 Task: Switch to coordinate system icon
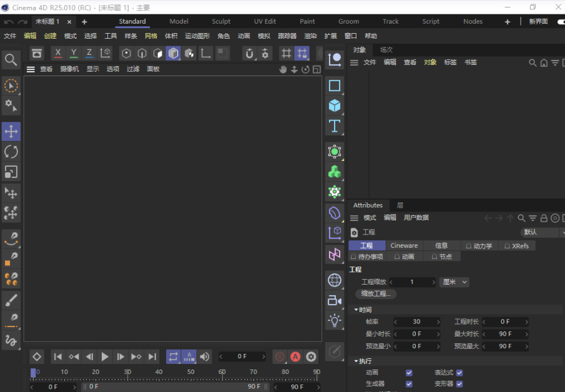pyautogui.click(x=106, y=53)
